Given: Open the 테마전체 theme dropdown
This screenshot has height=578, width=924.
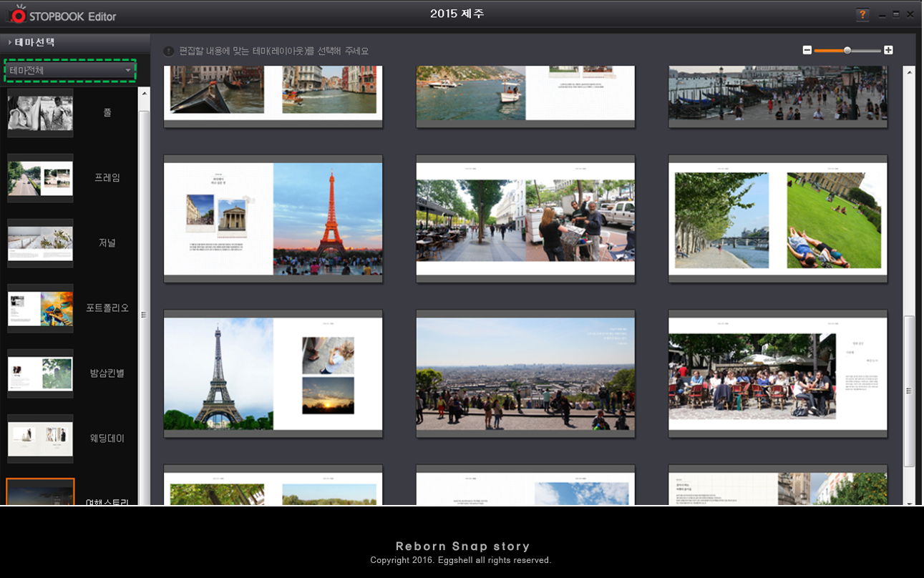Looking at the screenshot, I should tap(70, 70).
